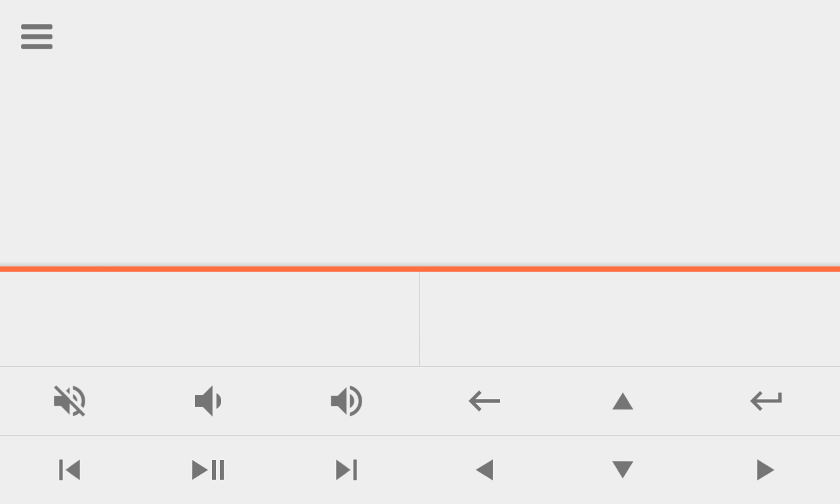Tap the backspace long left arrow key
The width and height of the screenshot is (840, 504).
click(484, 401)
